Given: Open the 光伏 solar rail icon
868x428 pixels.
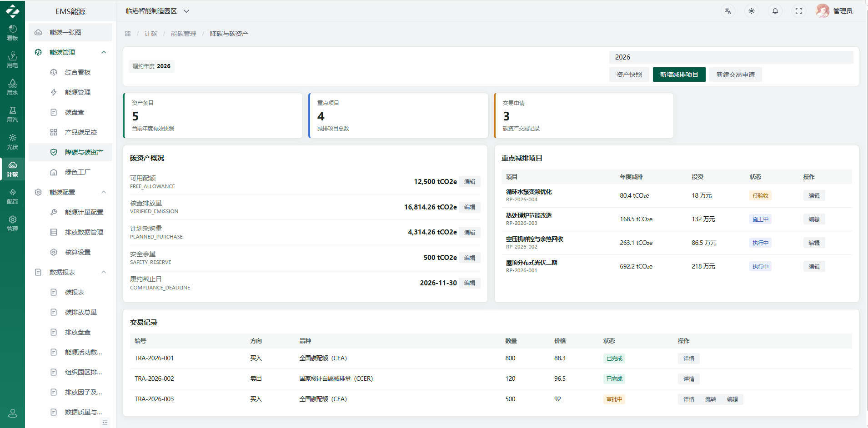Looking at the screenshot, I should coord(12,142).
